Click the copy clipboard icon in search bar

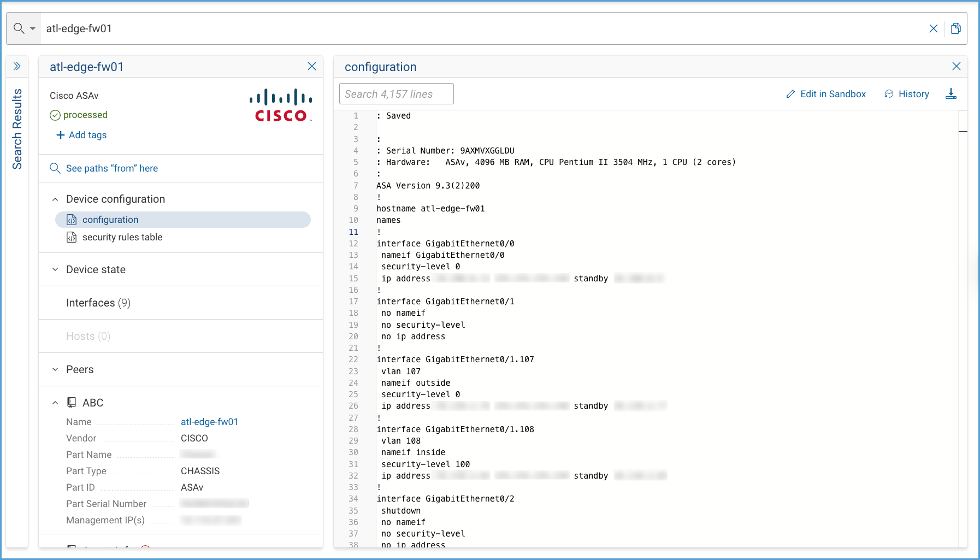[x=955, y=28]
